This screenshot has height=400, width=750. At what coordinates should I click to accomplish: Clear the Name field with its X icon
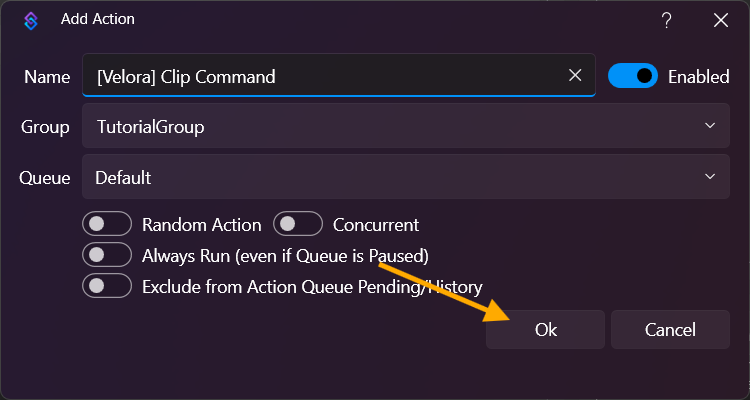click(x=575, y=75)
